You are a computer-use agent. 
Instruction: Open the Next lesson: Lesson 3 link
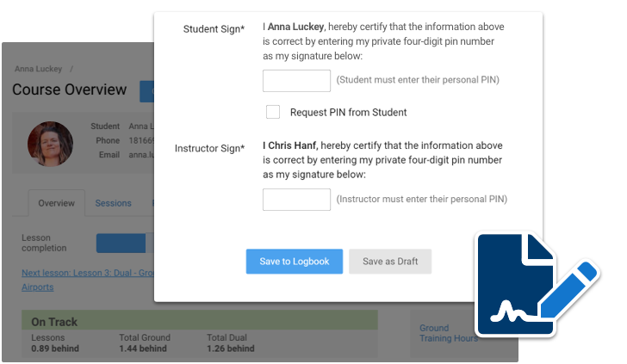(x=88, y=273)
